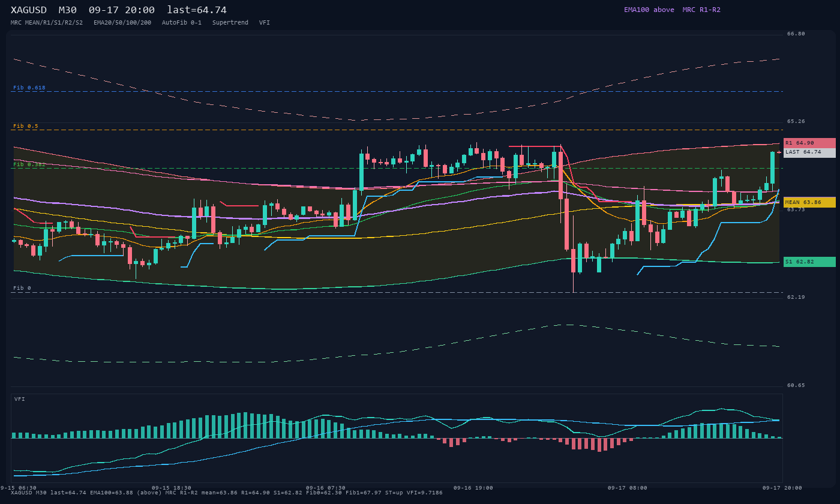Click the 09-17 20:00 time axis label
840x504 pixels.
(782, 488)
